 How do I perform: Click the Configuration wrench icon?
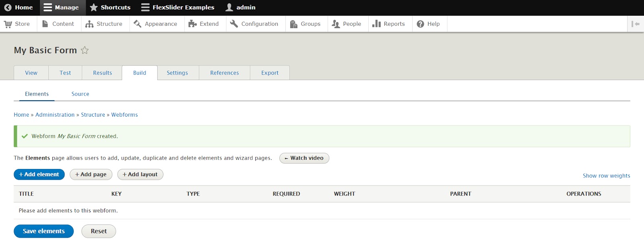click(x=234, y=24)
